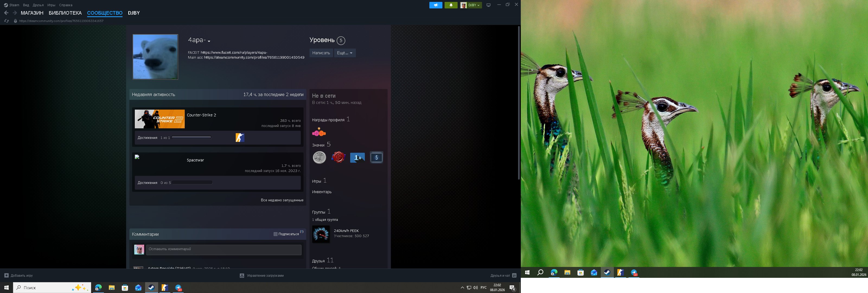Open the DJBY account dropdown menu
The image size is (868, 293).
[x=471, y=5]
